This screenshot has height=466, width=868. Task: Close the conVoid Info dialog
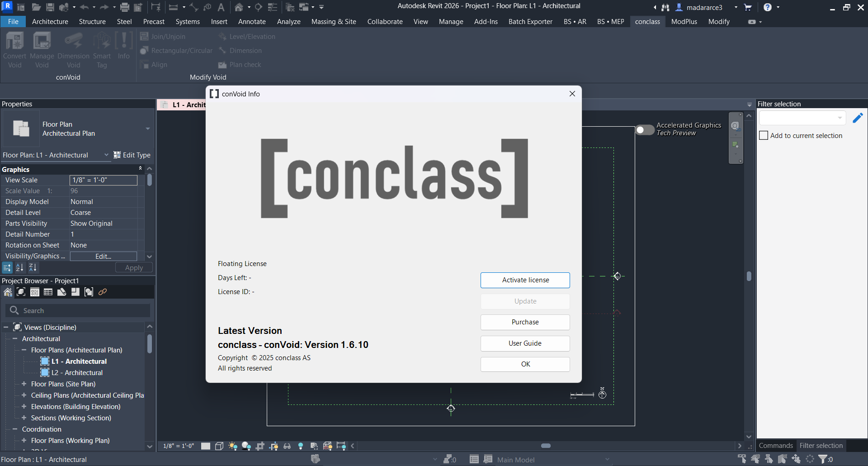572,94
